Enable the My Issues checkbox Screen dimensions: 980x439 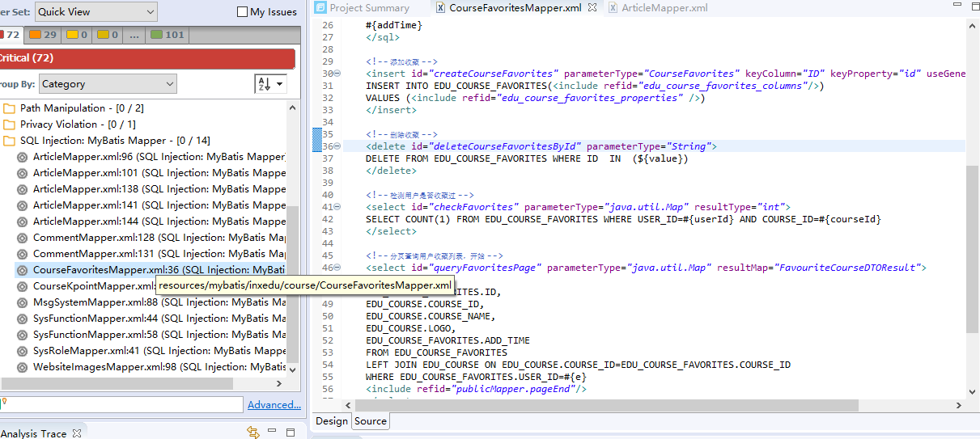point(242,12)
